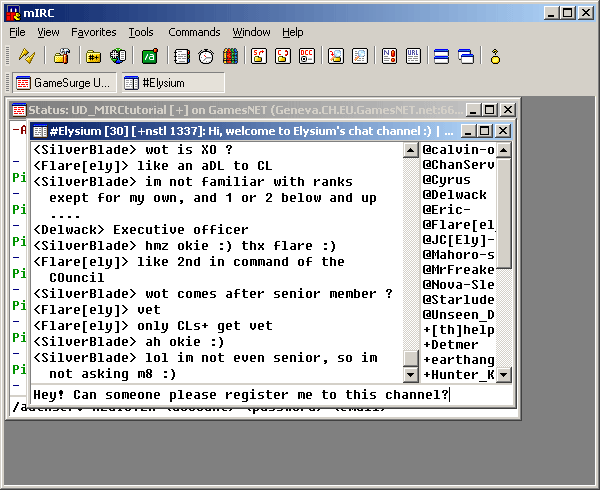Click the About mIRC icon

pos(495,56)
